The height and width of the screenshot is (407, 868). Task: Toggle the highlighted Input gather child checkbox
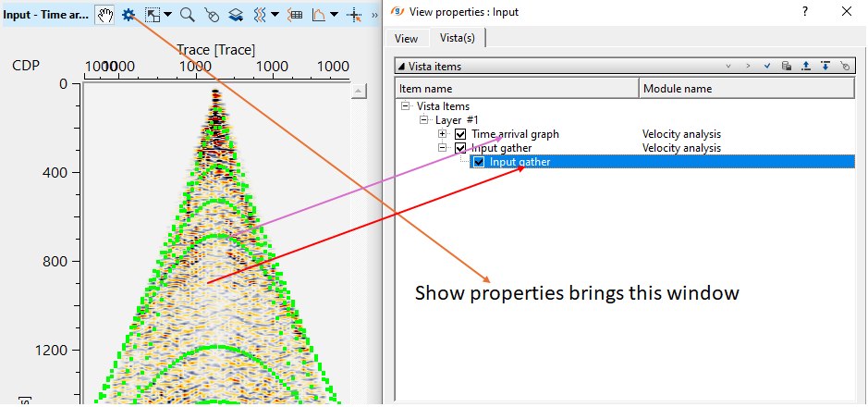tap(479, 162)
